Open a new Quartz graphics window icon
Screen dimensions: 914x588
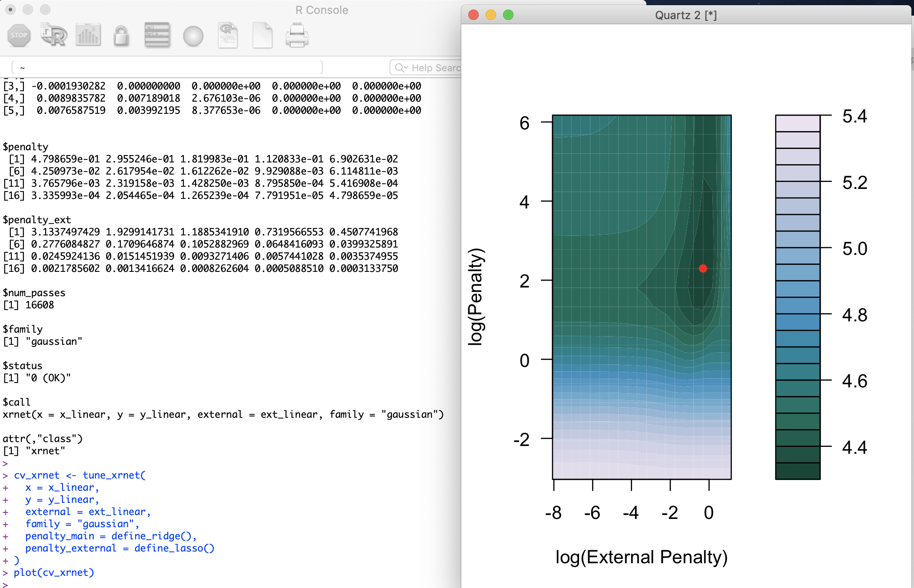click(88, 35)
